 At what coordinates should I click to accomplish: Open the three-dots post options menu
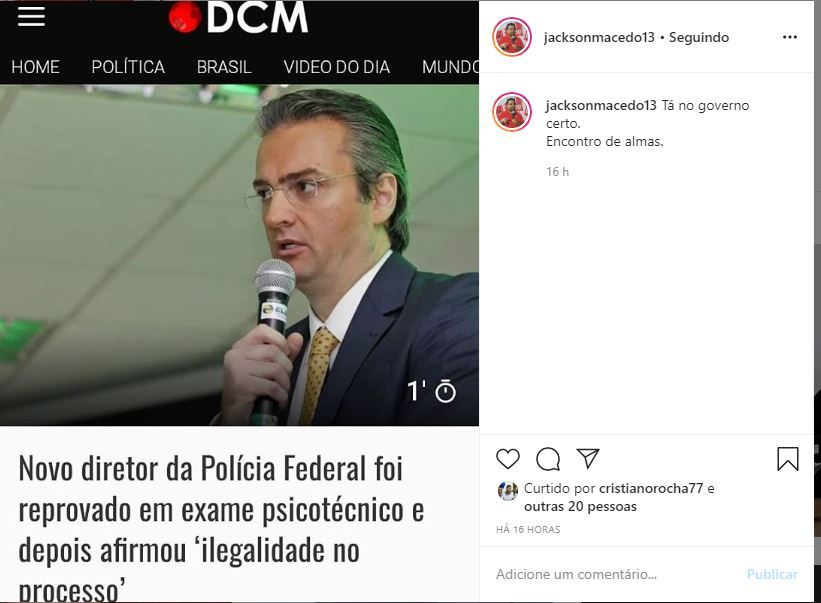790,37
